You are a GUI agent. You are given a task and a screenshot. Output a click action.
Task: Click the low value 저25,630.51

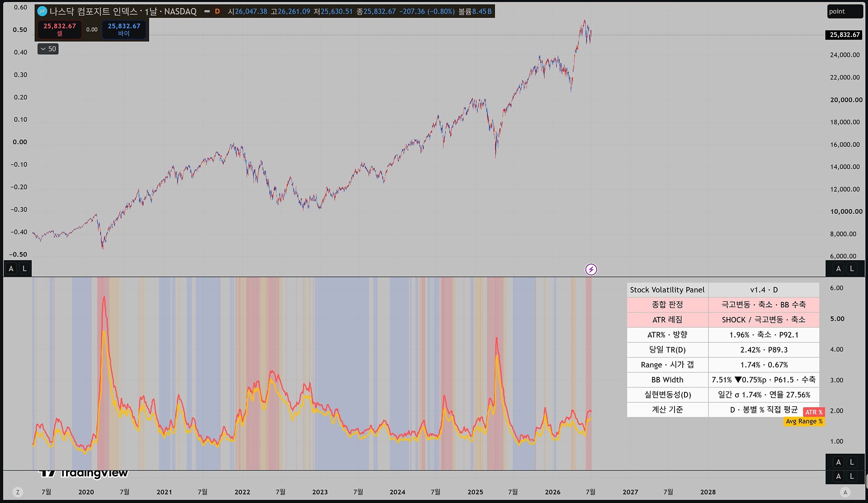click(333, 11)
